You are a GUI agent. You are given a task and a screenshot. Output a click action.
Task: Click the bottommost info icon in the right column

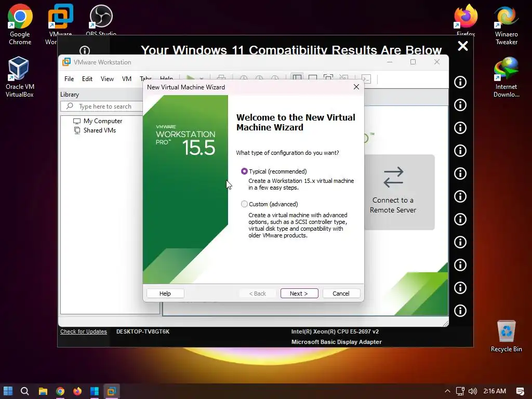point(460,311)
